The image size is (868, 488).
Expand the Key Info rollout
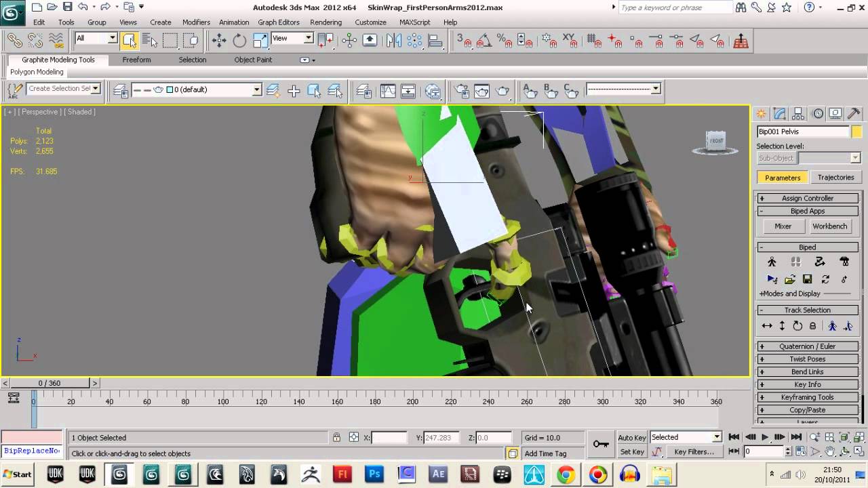click(x=807, y=384)
